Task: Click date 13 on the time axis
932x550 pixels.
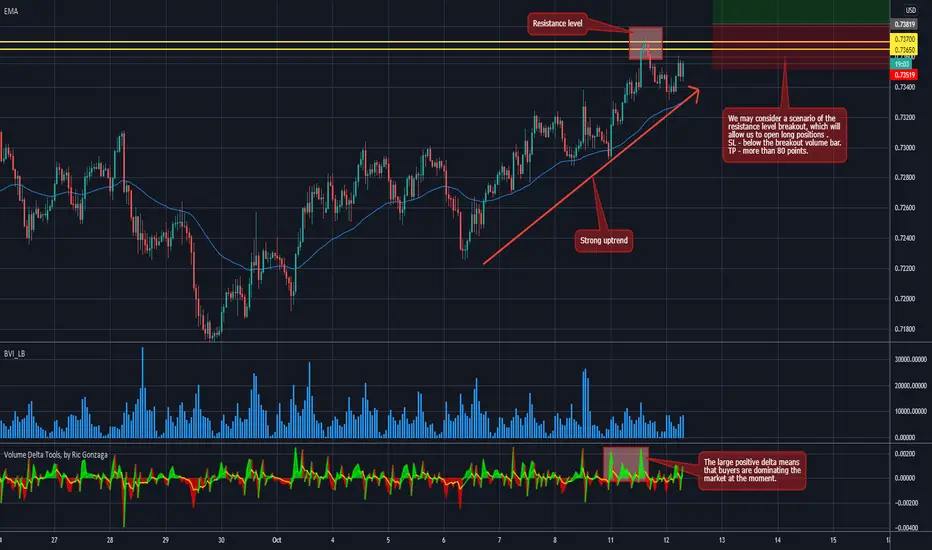Action: coord(722,540)
